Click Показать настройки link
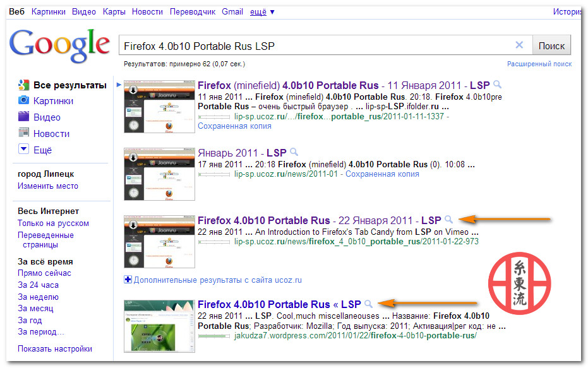The image size is (588, 368). (55, 349)
